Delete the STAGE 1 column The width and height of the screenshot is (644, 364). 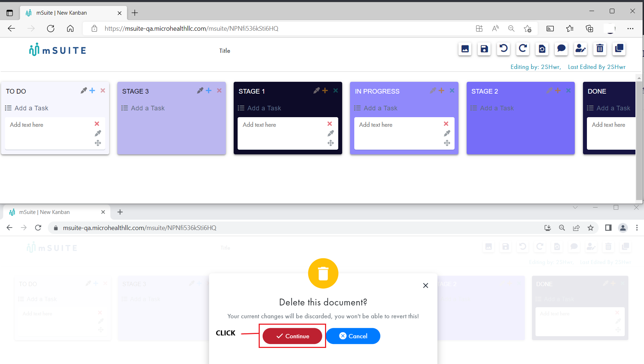pos(335,90)
